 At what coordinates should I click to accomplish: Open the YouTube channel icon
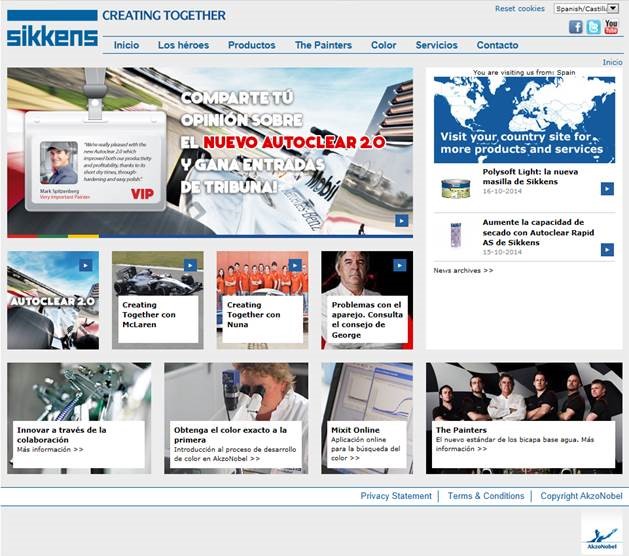tap(611, 27)
